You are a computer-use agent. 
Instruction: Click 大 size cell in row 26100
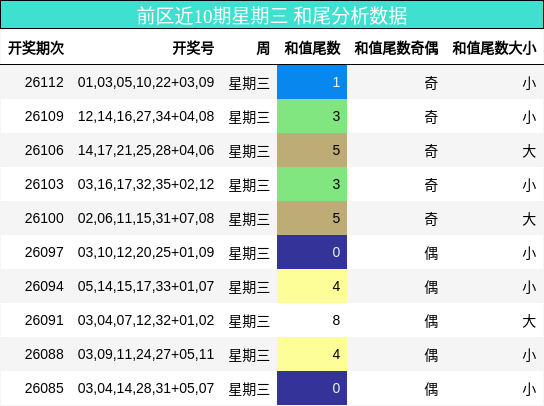529,219
